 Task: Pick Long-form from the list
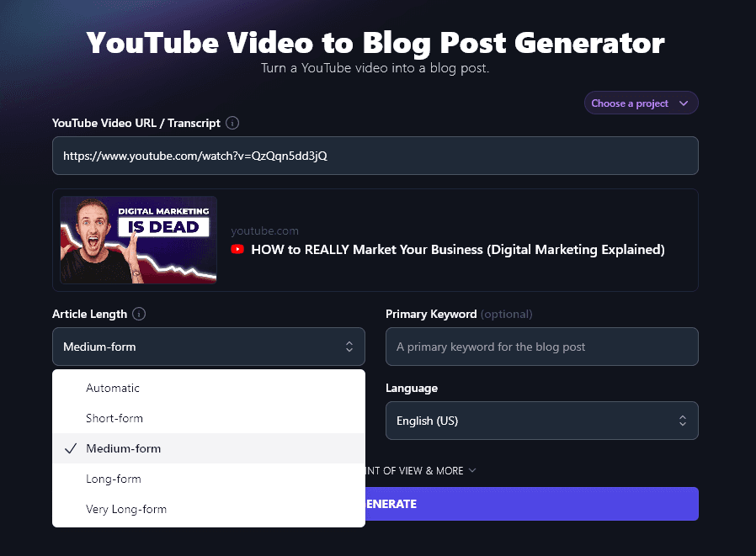114,479
